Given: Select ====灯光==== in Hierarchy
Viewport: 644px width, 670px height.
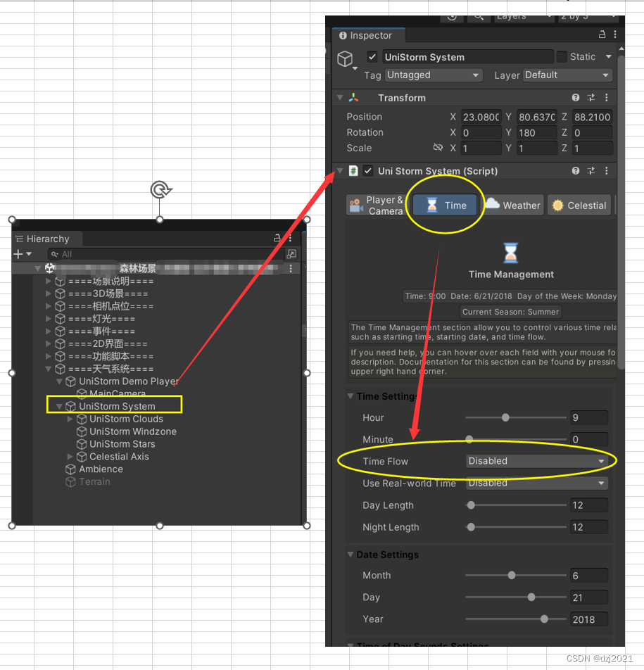Looking at the screenshot, I should click(102, 320).
